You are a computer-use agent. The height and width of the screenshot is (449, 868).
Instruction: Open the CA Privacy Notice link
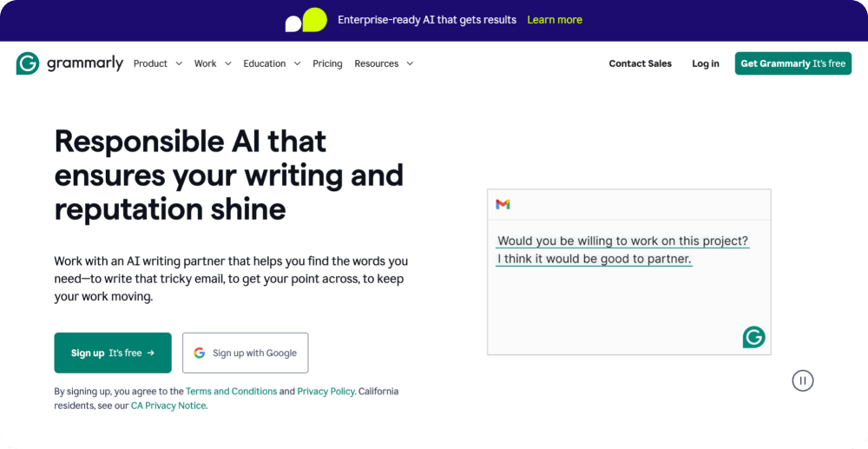coord(168,406)
